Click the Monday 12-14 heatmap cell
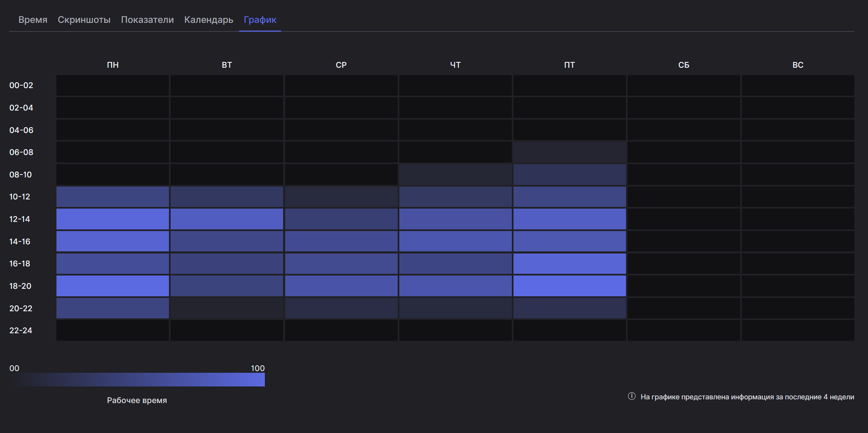The height and width of the screenshot is (433, 868). 112,219
